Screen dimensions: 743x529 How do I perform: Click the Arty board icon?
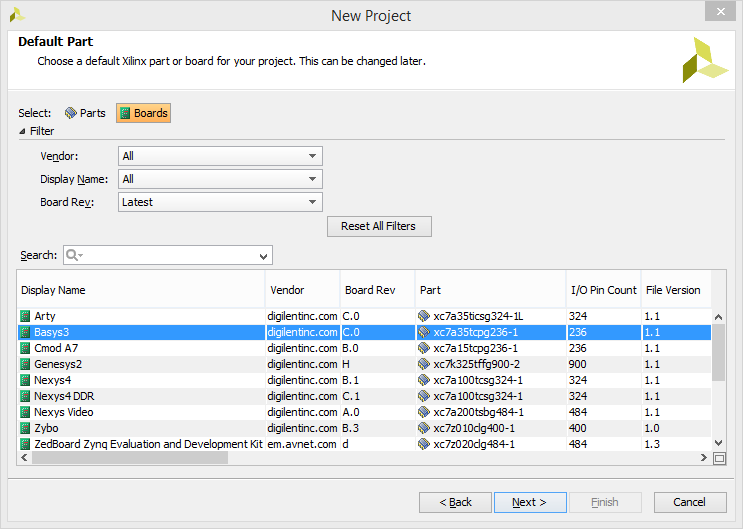pyautogui.click(x=25, y=316)
